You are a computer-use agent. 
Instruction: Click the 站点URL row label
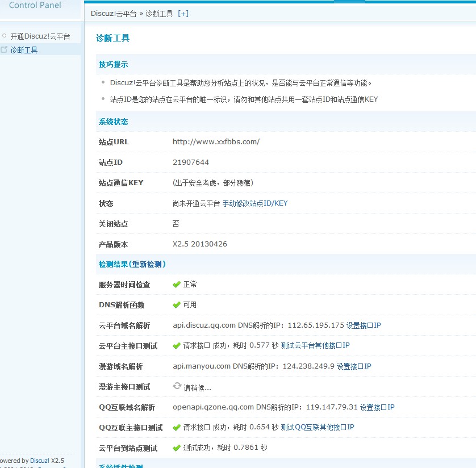point(114,142)
